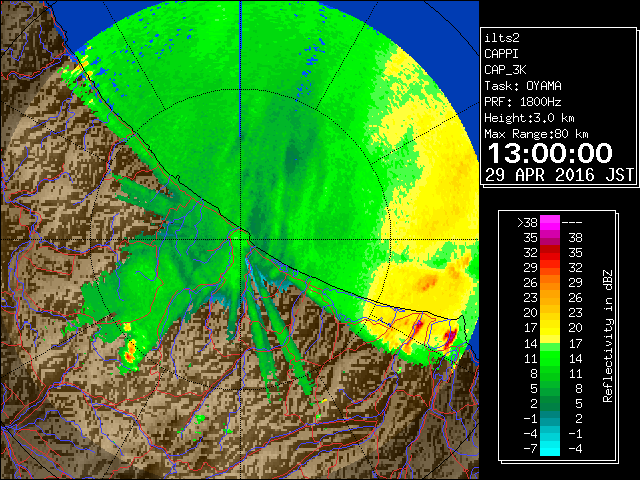Viewport: 640px width, 480px height.
Task: Click the 'PRF: 1800Hz' line
Action: coord(523,102)
